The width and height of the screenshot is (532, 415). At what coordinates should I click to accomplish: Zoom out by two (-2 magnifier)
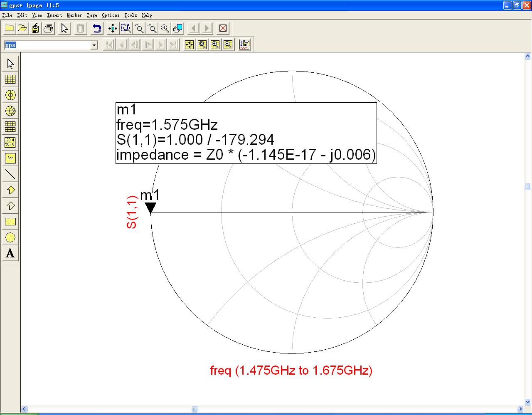[x=152, y=28]
